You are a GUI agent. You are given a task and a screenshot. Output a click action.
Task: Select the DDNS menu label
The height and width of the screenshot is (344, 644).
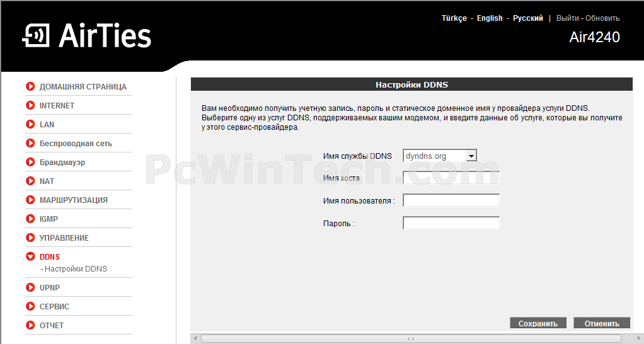(x=50, y=256)
